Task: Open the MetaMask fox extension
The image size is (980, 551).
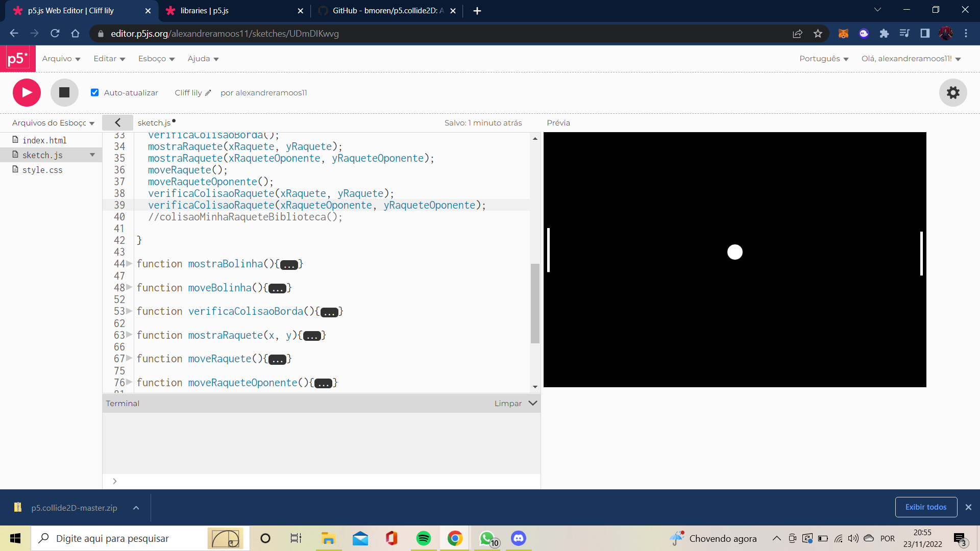Action: tap(843, 34)
